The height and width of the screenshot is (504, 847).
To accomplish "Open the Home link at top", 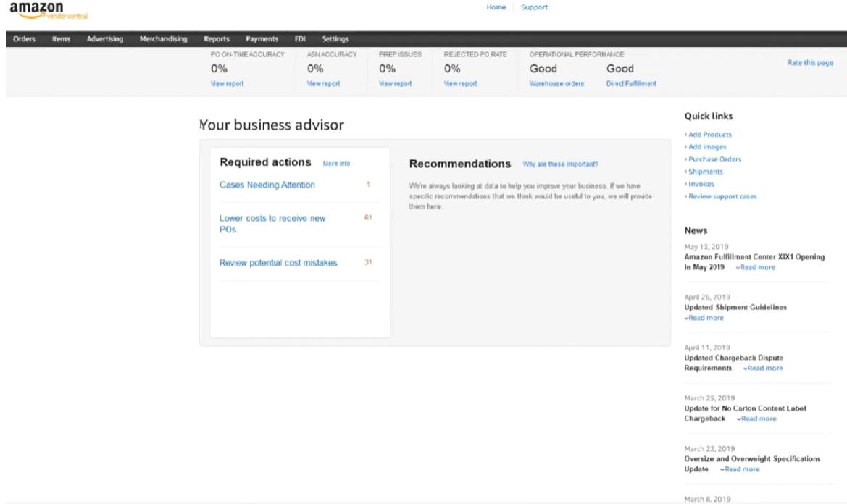I will coord(496,7).
